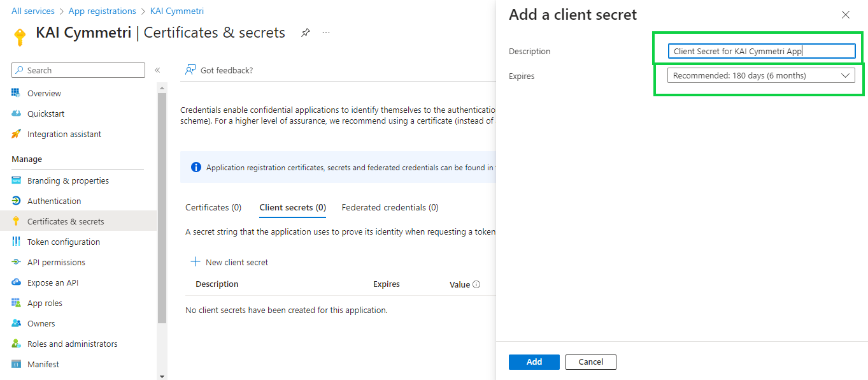Click the Description text field
Image resolution: width=868 pixels, height=380 pixels.
click(761, 52)
